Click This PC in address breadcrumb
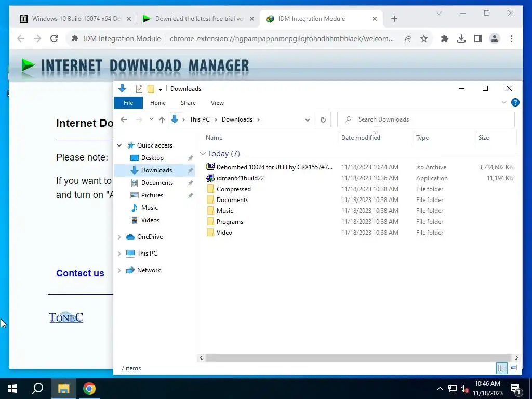 coord(199,119)
